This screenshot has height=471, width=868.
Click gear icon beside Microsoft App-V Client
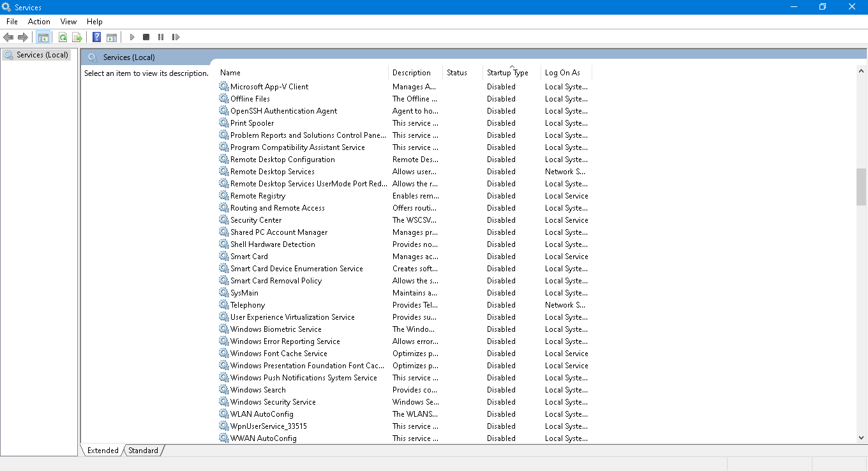tap(224, 87)
